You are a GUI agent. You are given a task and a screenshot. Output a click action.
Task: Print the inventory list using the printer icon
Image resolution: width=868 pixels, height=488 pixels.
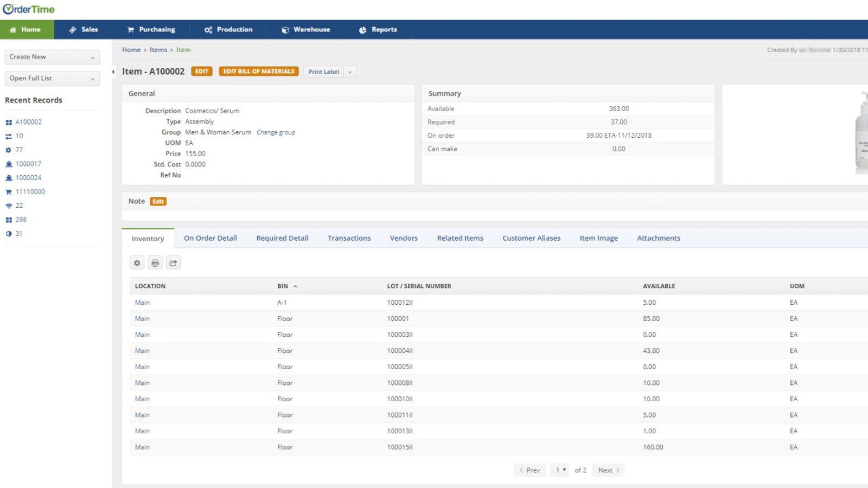[155, 262]
